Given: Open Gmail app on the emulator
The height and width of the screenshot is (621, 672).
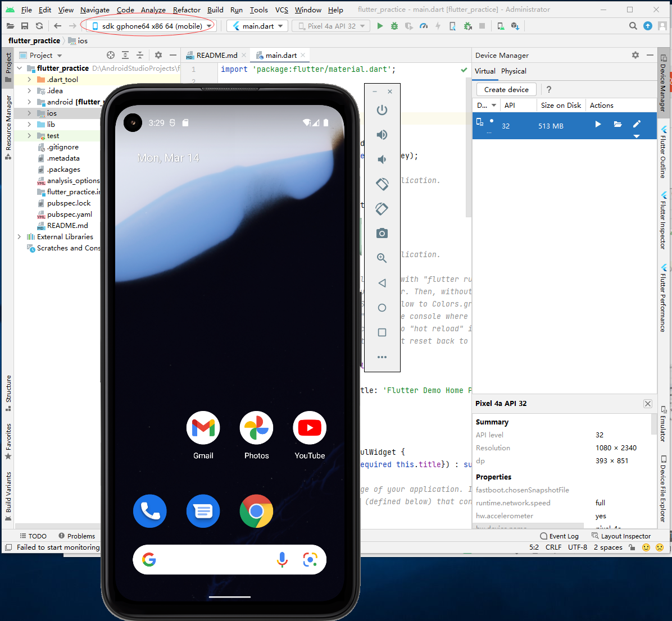Looking at the screenshot, I should point(203,436).
